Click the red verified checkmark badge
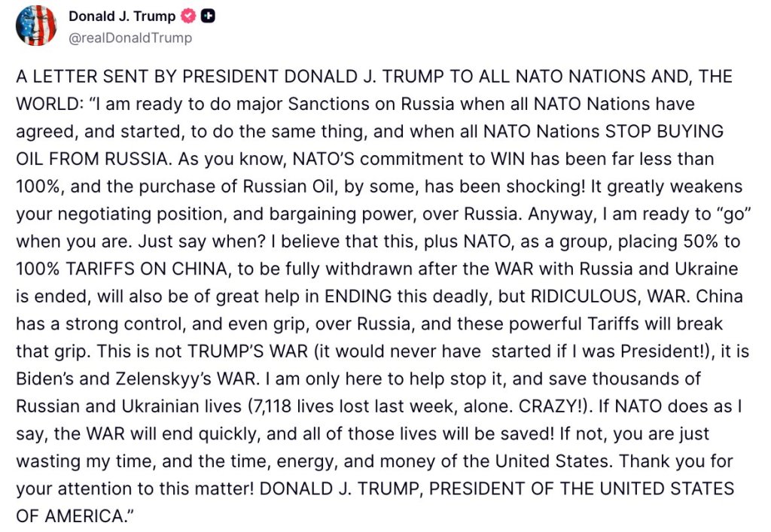This screenshot has height=532, width=771. click(x=188, y=17)
